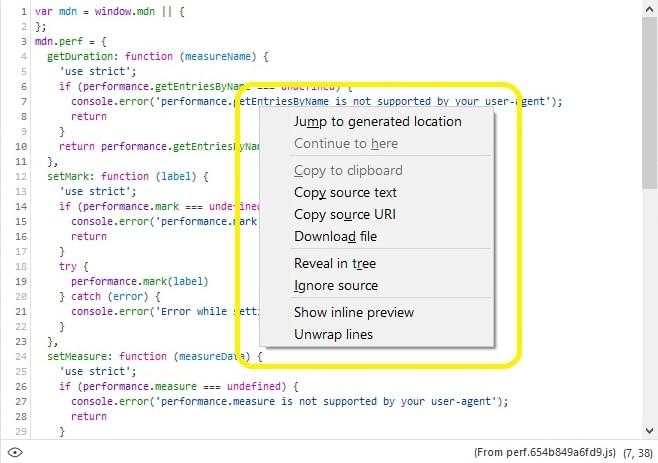Image resolution: width=658 pixels, height=463 pixels.
Task: Select 'Copy source text' option
Action: [345, 192]
